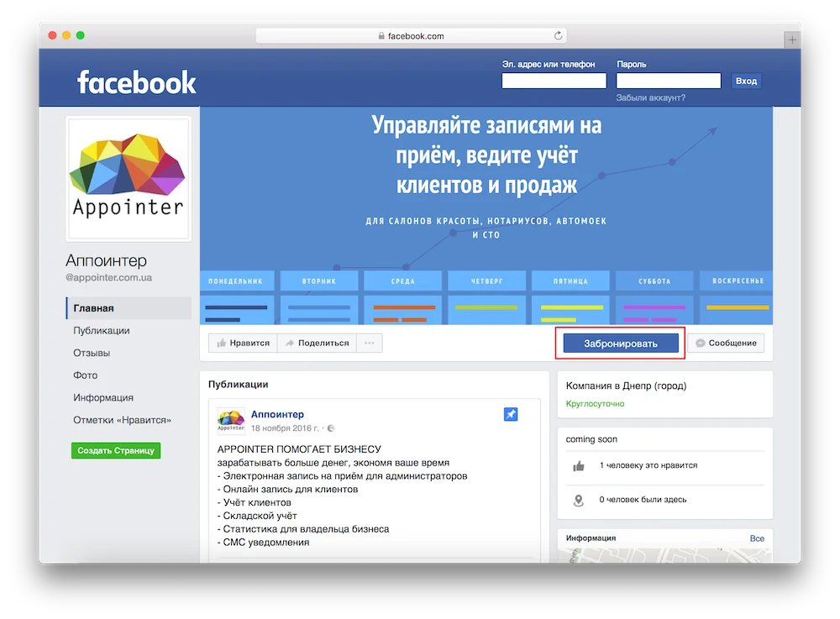Open a new tab with plus button
Image resolution: width=840 pixels, height=619 pixels.
click(x=792, y=39)
